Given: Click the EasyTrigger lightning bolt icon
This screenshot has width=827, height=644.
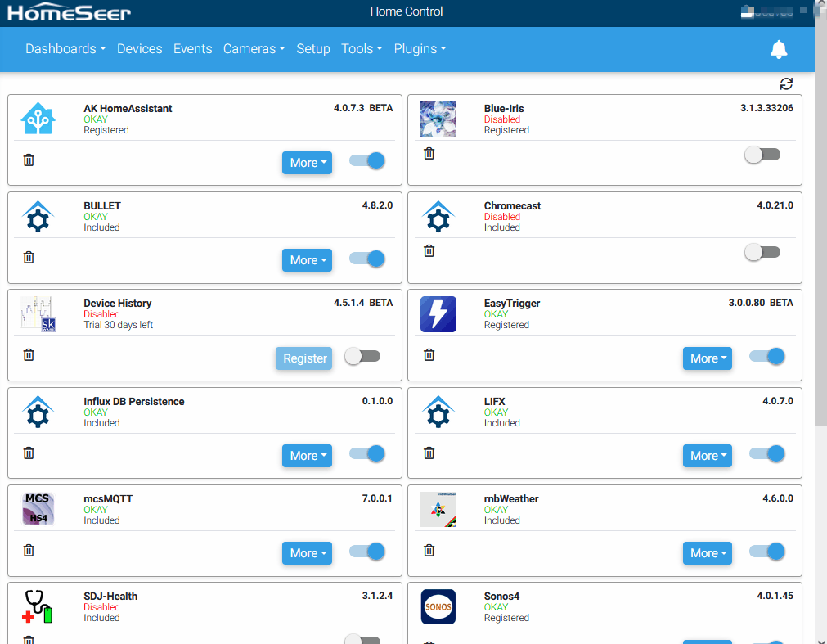Looking at the screenshot, I should [x=438, y=314].
